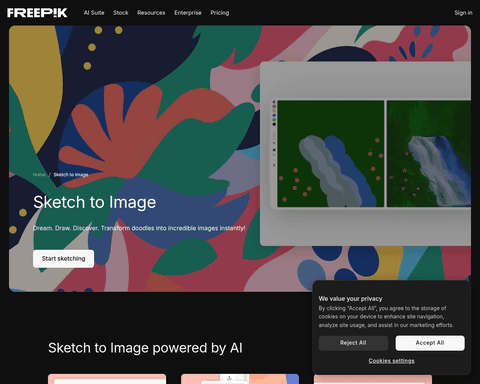480x384 pixels.
Task: Open the Stock menu
Action: pyautogui.click(x=121, y=13)
